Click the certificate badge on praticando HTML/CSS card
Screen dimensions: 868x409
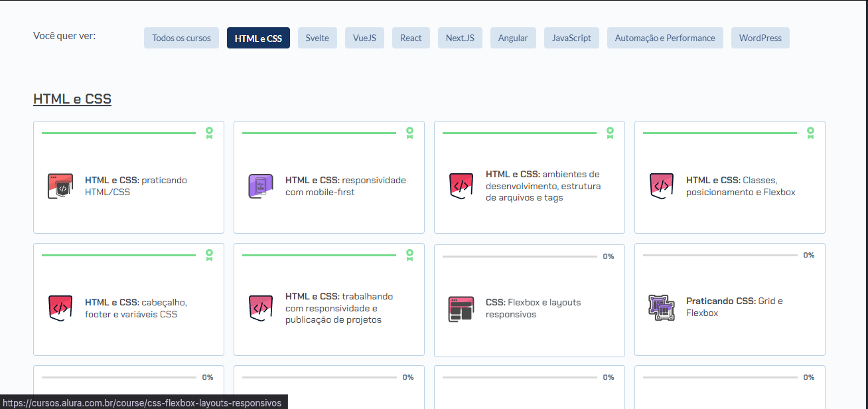[x=209, y=133]
